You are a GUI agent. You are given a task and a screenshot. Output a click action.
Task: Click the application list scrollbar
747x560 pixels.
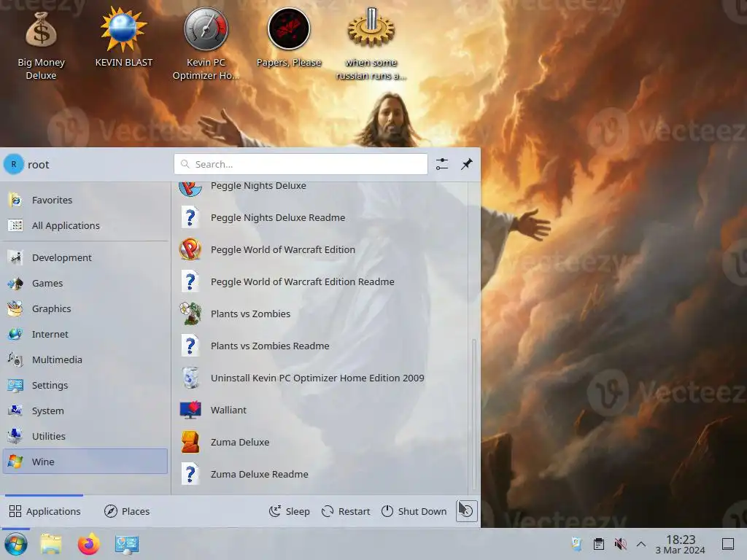pyautogui.click(x=473, y=414)
